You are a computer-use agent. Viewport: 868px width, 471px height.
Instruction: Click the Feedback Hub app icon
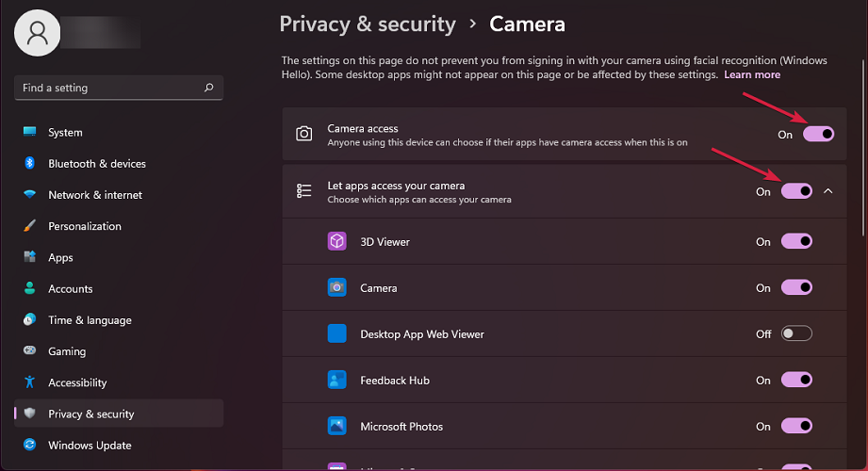[337, 381]
